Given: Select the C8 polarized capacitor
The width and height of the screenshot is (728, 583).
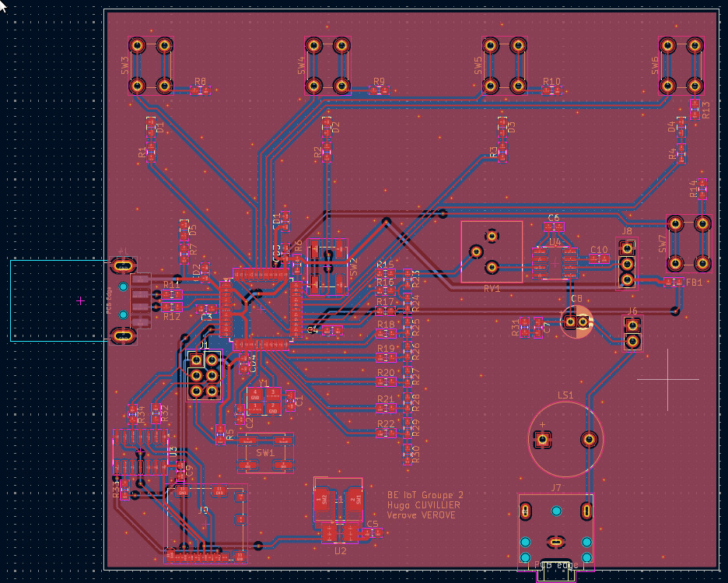Looking at the screenshot, I should pyautogui.click(x=576, y=321).
